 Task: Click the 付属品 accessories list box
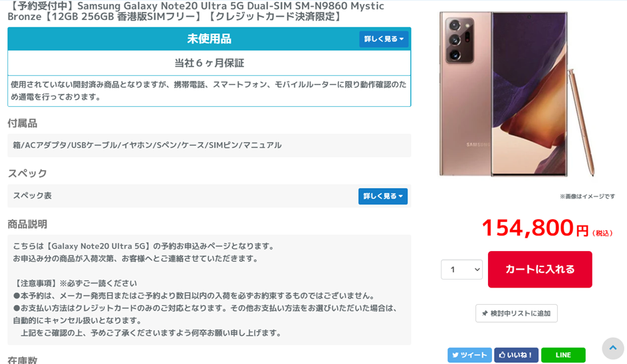[209, 145]
